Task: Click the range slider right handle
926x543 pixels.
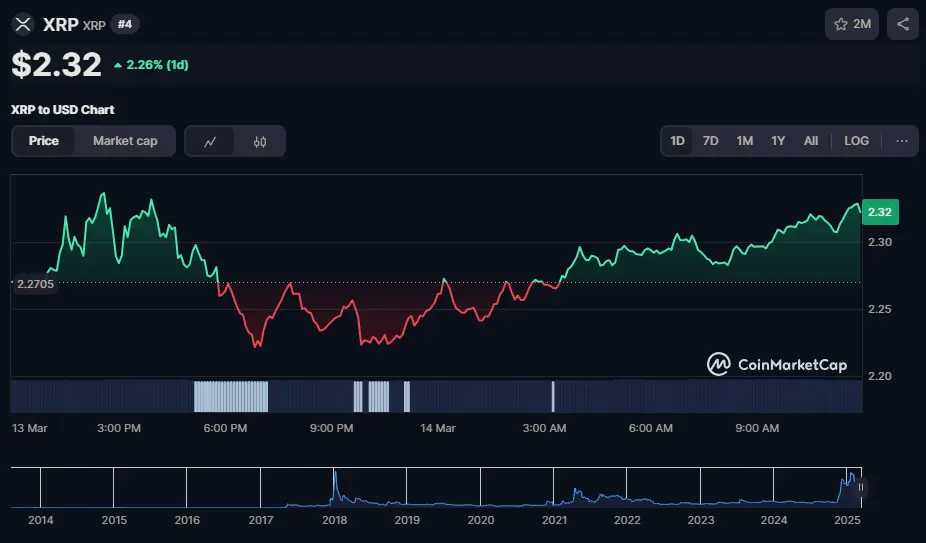Action: pos(860,487)
